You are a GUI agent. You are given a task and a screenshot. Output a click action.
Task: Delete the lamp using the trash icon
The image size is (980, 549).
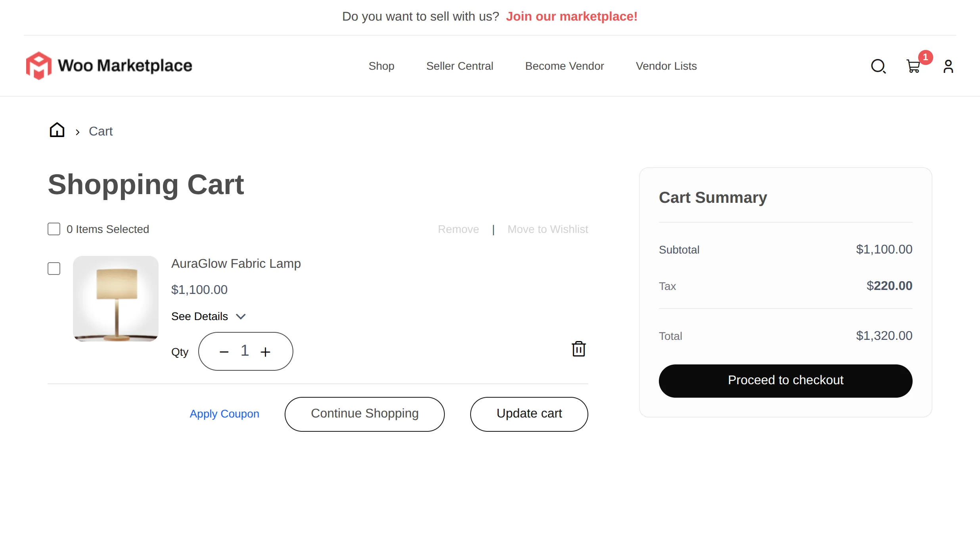tap(579, 349)
